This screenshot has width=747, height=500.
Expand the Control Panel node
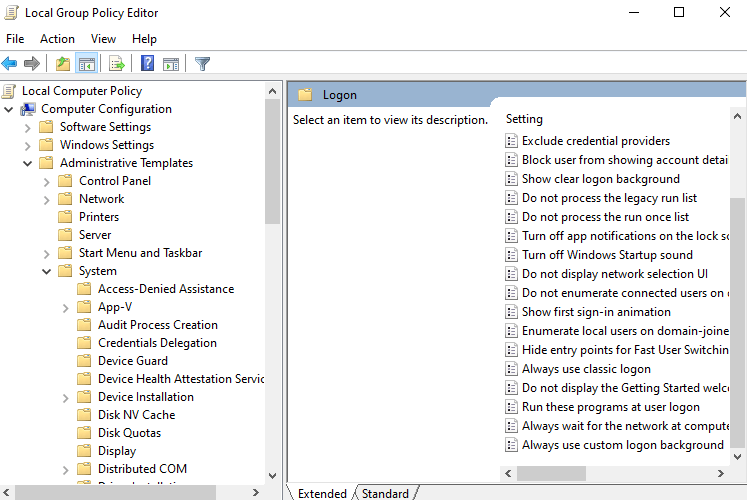point(47,182)
